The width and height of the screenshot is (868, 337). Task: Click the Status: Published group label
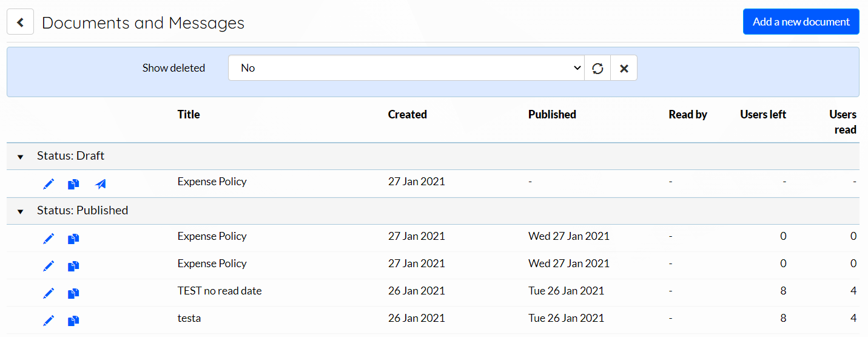[82, 210]
